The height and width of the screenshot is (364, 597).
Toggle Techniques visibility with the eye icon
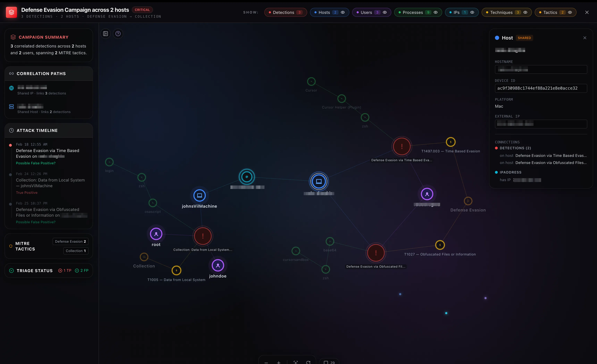point(525,12)
